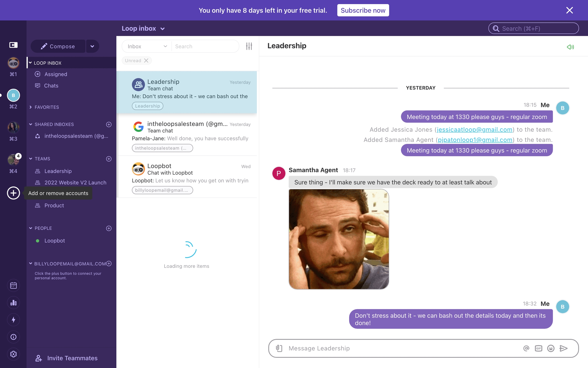Click Invite Teammates

(x=66, y=358)
